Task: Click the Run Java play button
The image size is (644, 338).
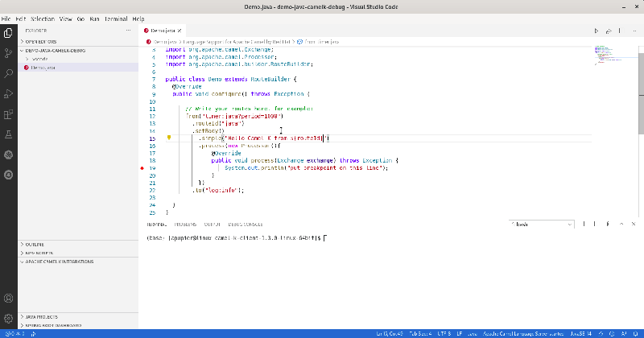Action: tap(597, 31)
